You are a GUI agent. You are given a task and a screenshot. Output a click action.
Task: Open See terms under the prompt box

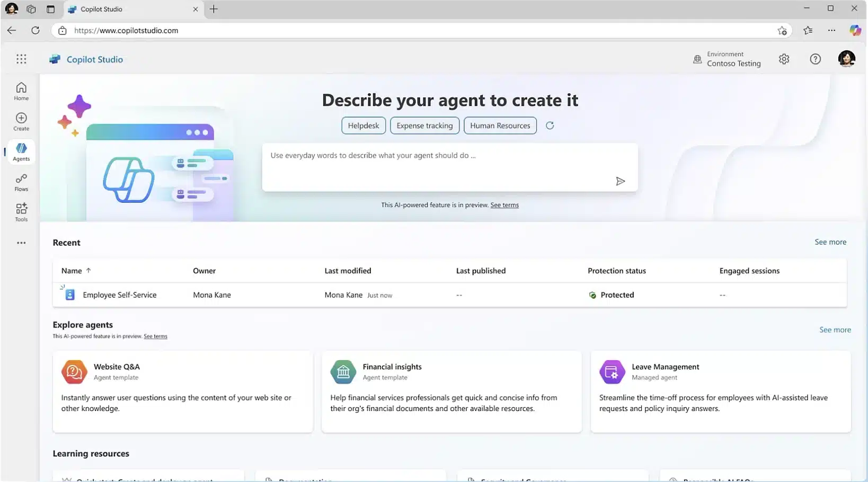504,205
